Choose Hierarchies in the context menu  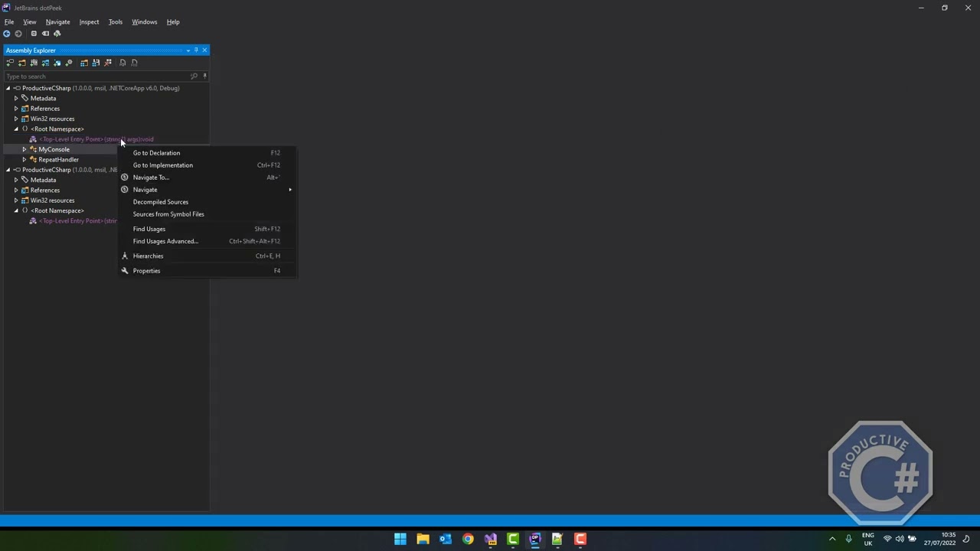point(207,256)
